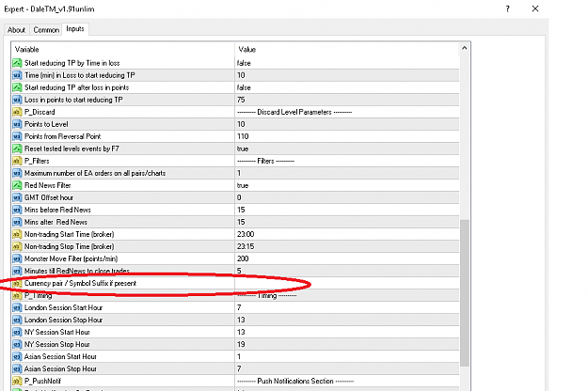Click icon of Start reducing TP after loss in points

tap(17, 87)
